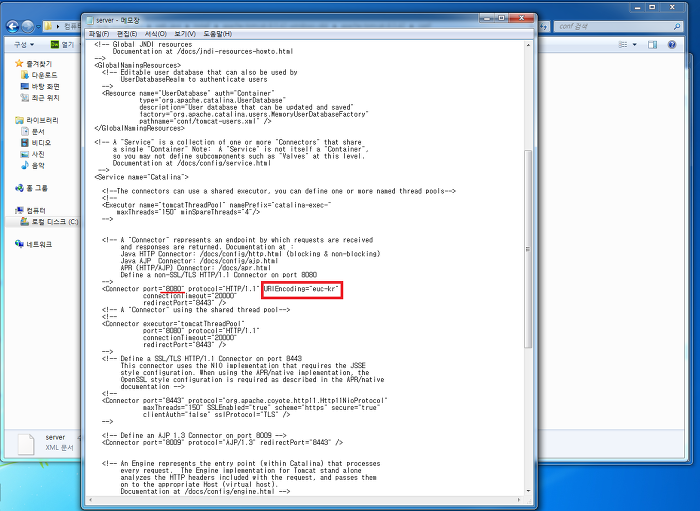700x511 pixels.
Task: Select 네트워크 in Explorer sidebar
Action: [39, 245]
